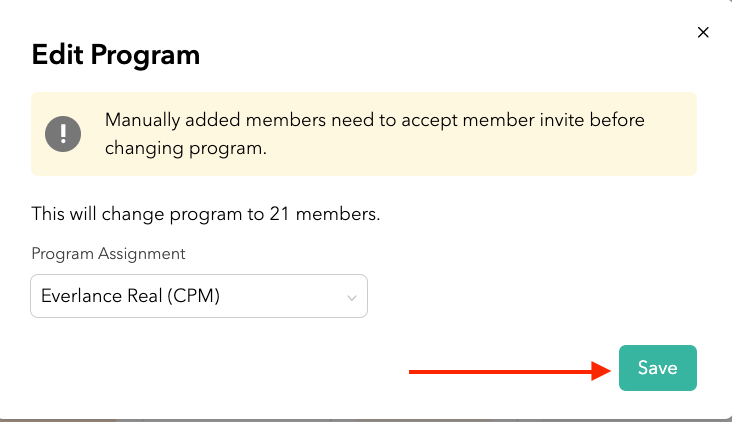This screenshot has height=422, width=732.
Task: Click the "Edit Program" dialog title
Action: pyautogui.click(x=116, y=55)
